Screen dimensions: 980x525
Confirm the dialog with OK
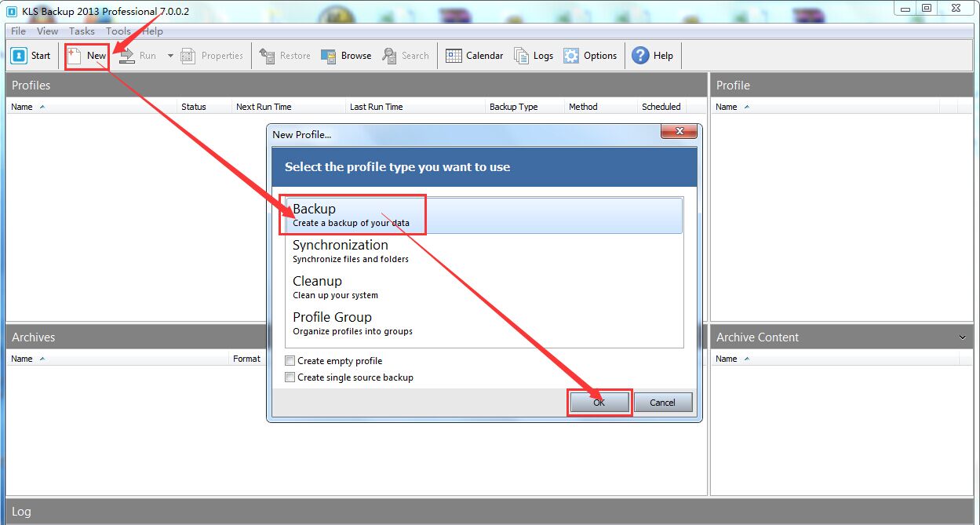pyautogui.click(x=599, y=403)
